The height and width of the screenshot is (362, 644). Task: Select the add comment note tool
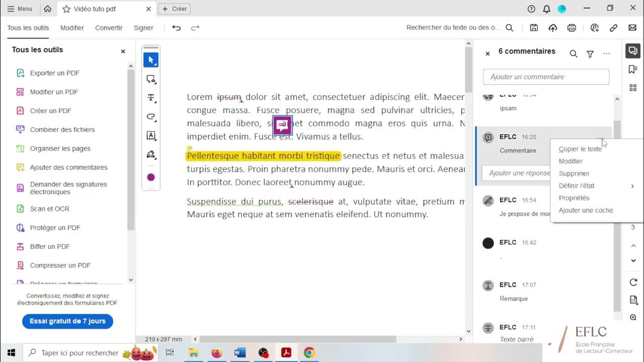(151, 79)
